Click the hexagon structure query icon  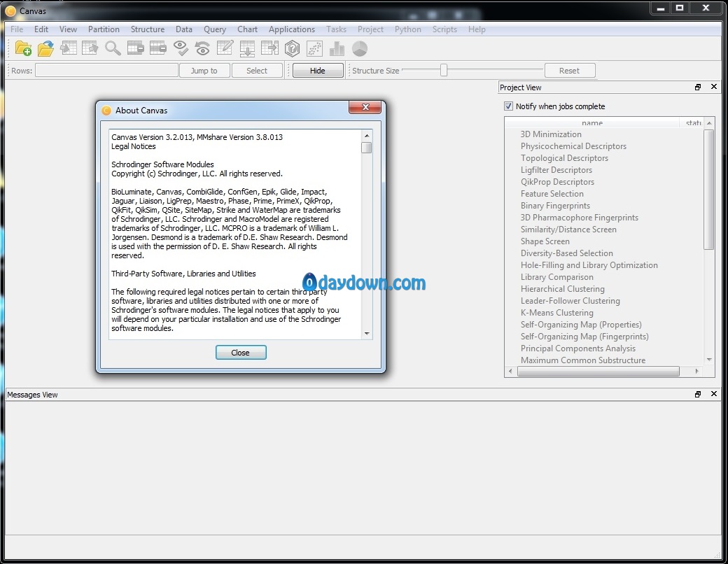[292, 48]
